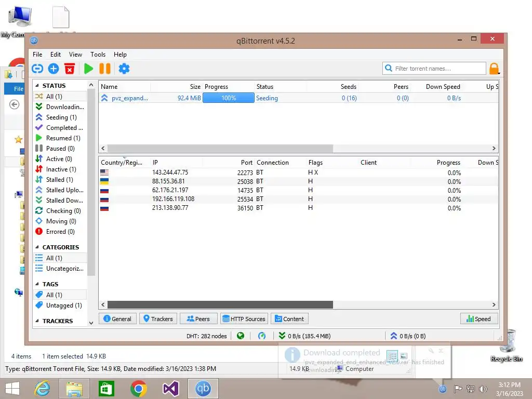Open Visual Studio from the taskbar
532x399 pixels.
170,389
